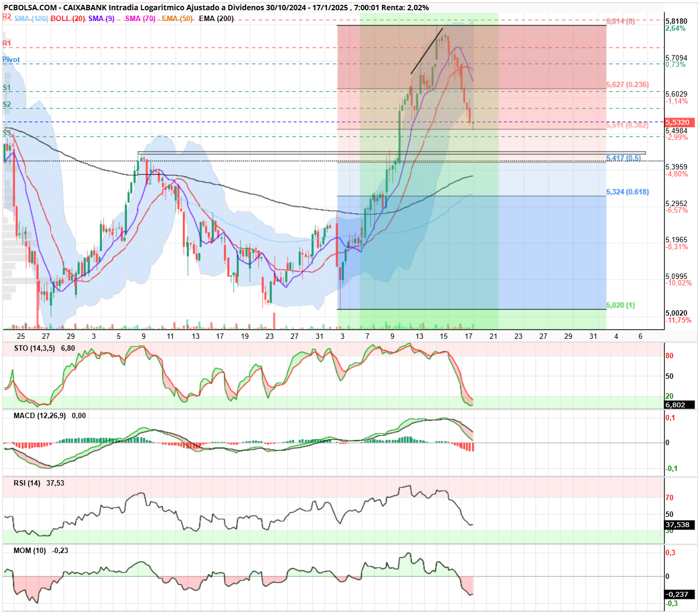This screenshot has width=700, height=614.
Task: Select the BOLL (20) legend label
Action: 68,18
